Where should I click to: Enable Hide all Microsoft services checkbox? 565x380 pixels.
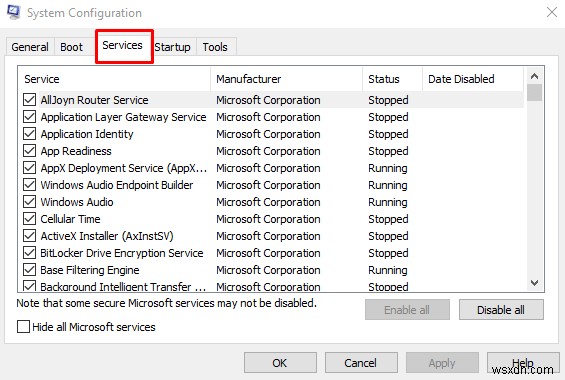[23, 327]
